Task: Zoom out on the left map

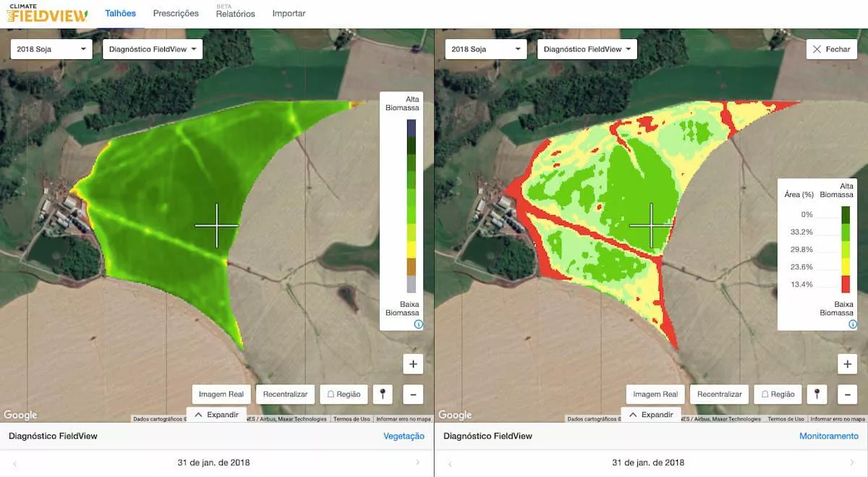Action: tap(412, 394)
